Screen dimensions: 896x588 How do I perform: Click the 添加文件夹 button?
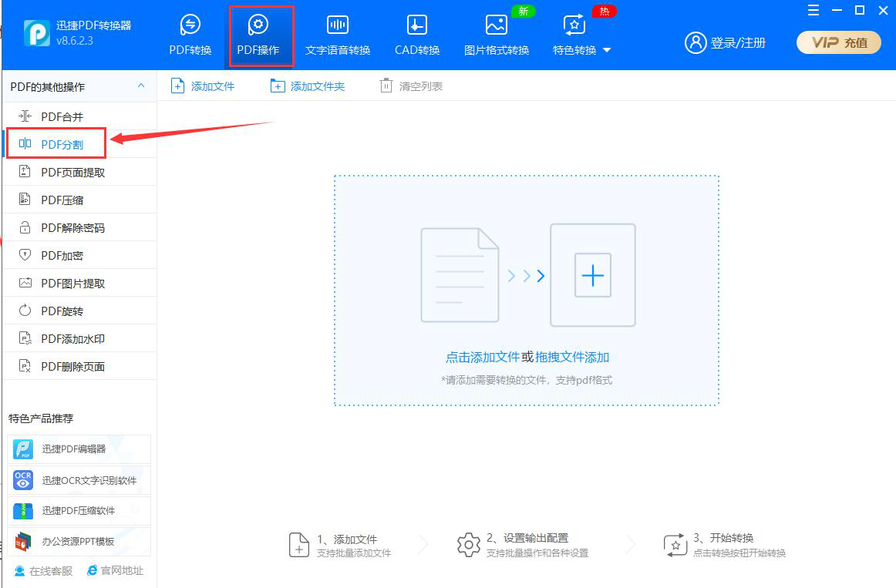(x=308, y=86)
